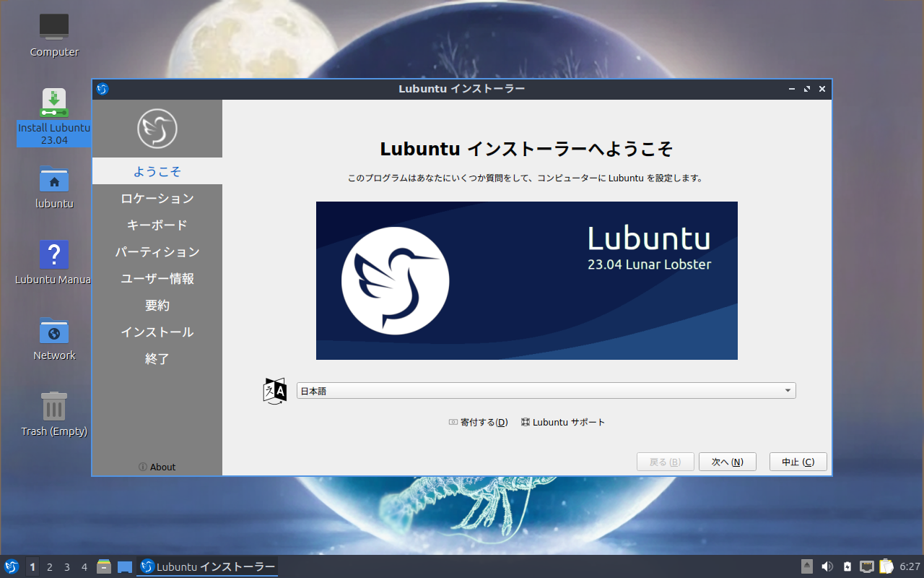Image resolution: width=924 pixels, height=578 pixels.
Task: Close the Lubuntu installer window
Action: tap(822, 89)
